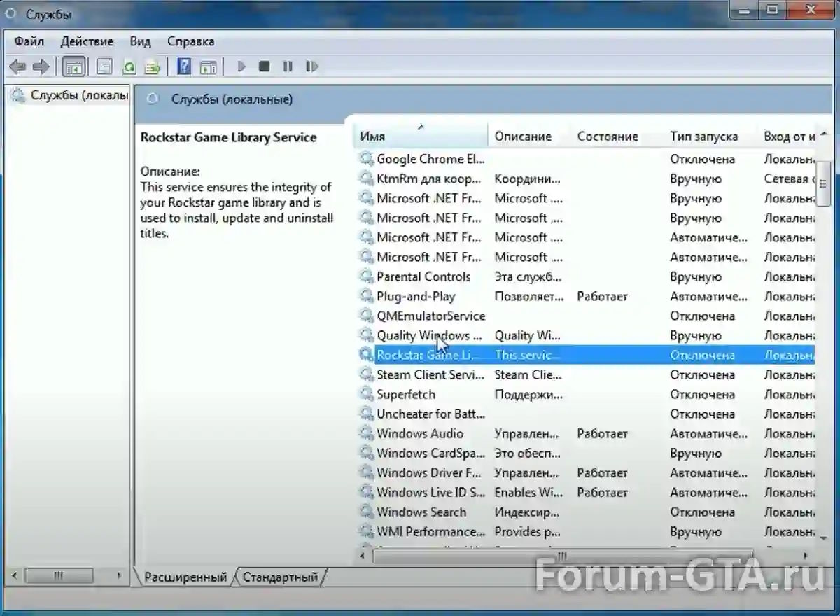Screen dimensions: 840x616
Task: Maximize the Службы window
Action: [x=771, y=9]
